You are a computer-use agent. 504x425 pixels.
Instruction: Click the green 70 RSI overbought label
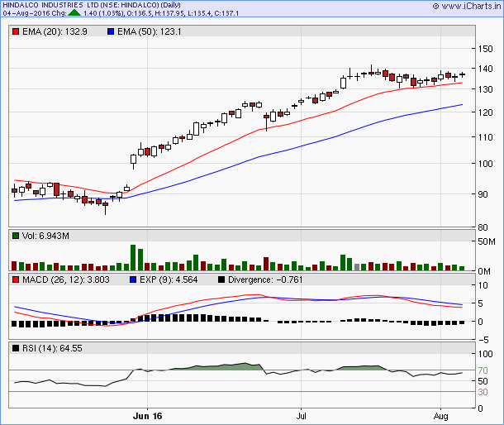click(483, 370)
